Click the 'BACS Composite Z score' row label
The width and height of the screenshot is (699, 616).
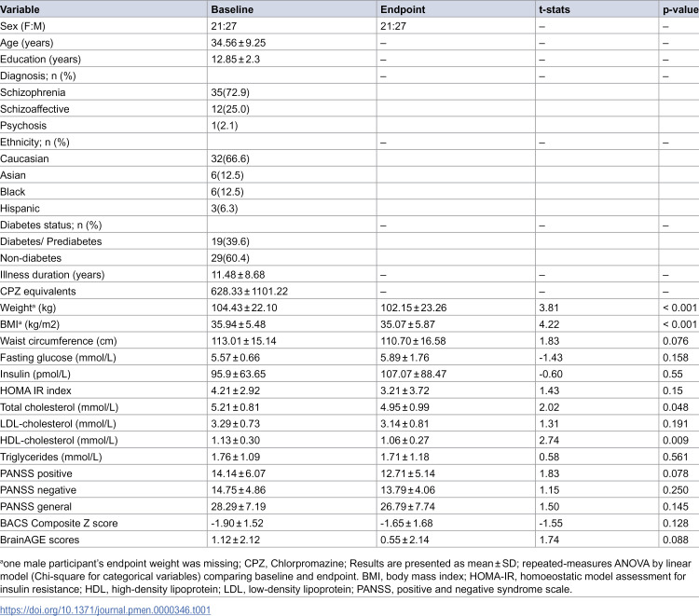tap(59, 523)
